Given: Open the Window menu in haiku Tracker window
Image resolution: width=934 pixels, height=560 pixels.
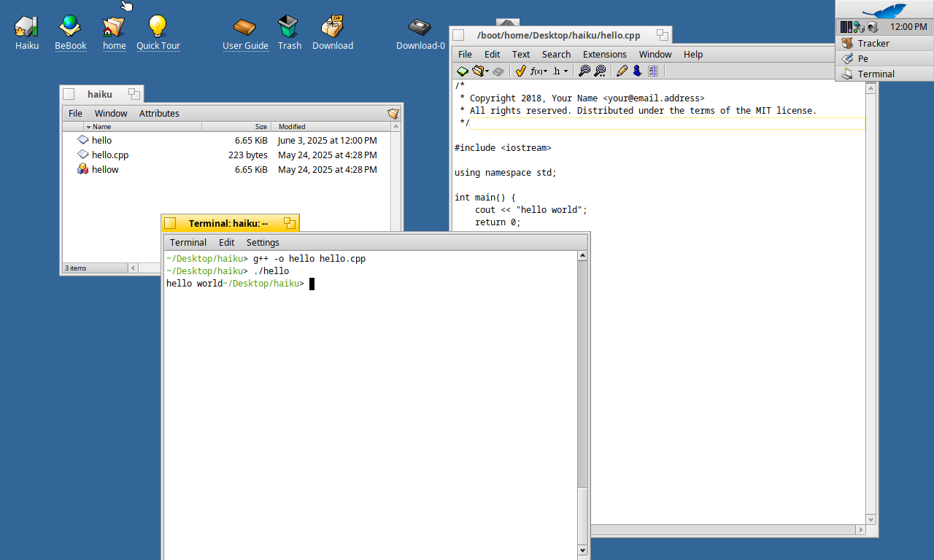Looking at the screenshot, I should pos(111,113).
